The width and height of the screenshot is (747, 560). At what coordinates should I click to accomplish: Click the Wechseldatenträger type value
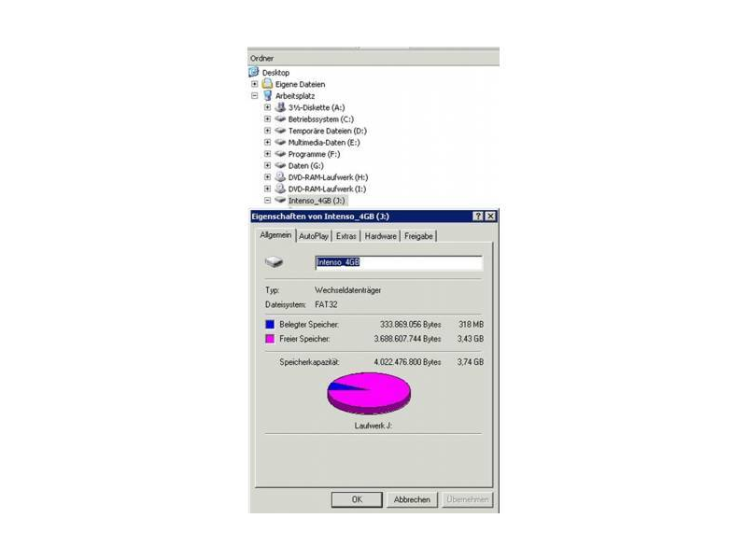pos(347,290)
